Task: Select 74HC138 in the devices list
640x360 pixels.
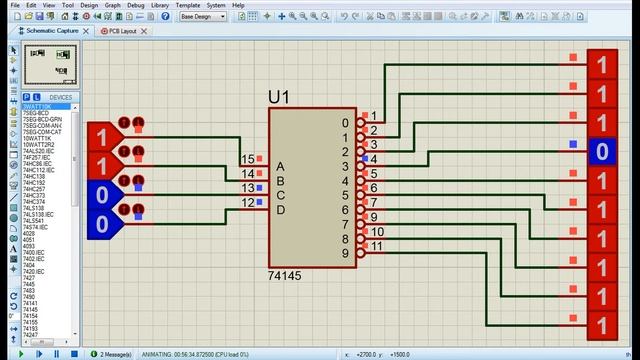Action: point(34,176)
